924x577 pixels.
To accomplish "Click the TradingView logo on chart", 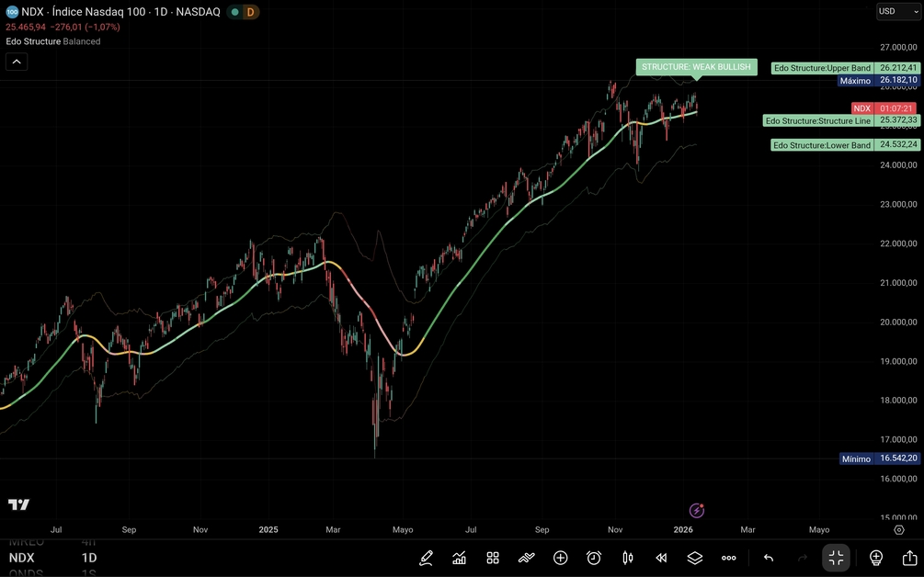I will tap(19, 504).
